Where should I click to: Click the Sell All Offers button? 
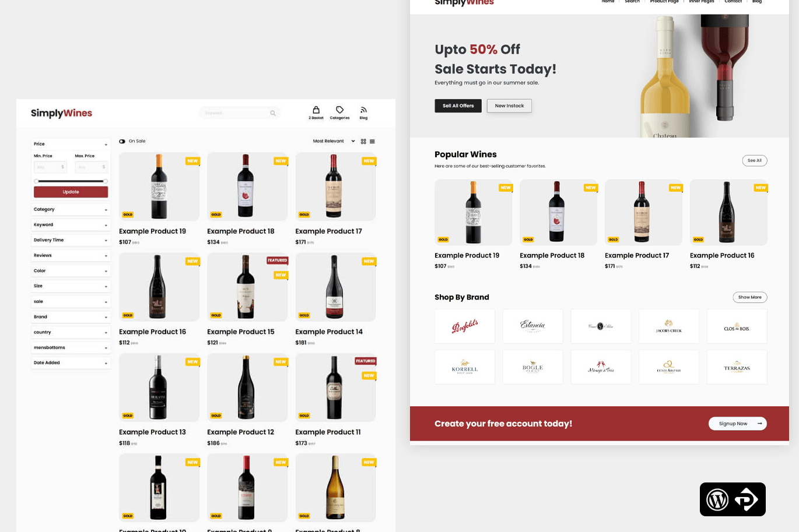pyautogui.click(x=458, y=105)
